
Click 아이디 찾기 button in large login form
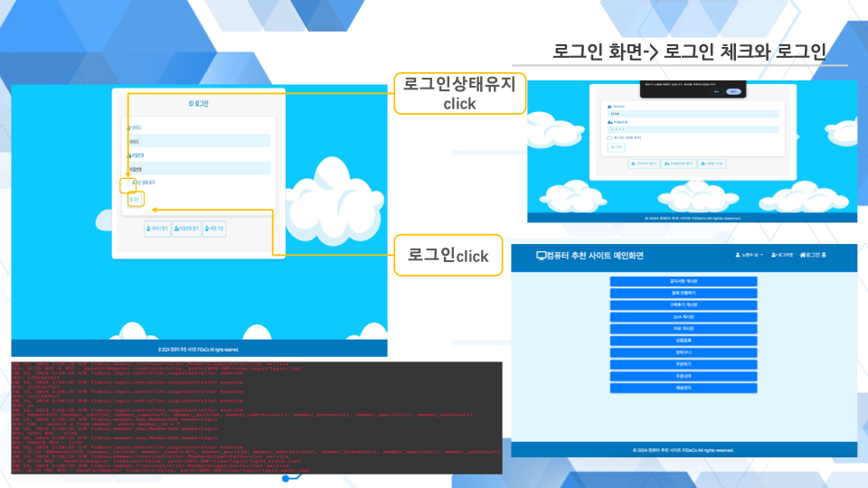click(157, 230)
